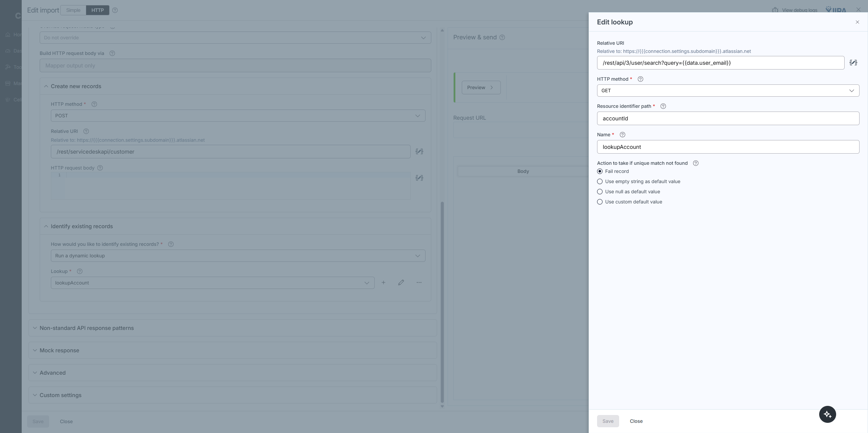Click the Preview button
This screenshot has height=433, width=868.
[480, 87]
